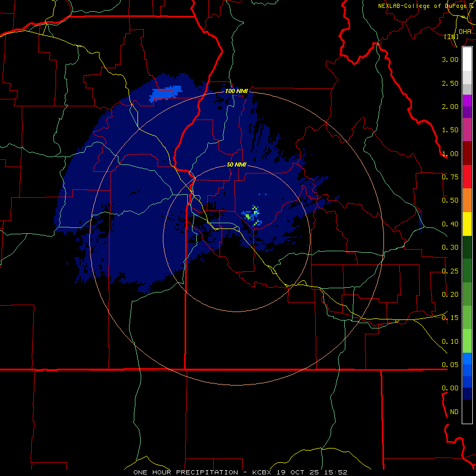
Task: Click the "NEXLAB-College of DuPage" credit text
Action: point(424,6)
